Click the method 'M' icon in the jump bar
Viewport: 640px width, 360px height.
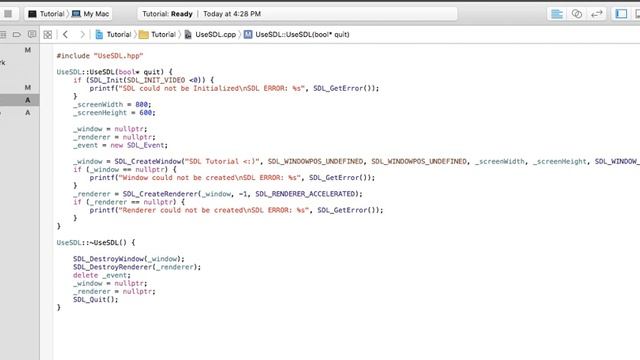(x=248, y=35)
